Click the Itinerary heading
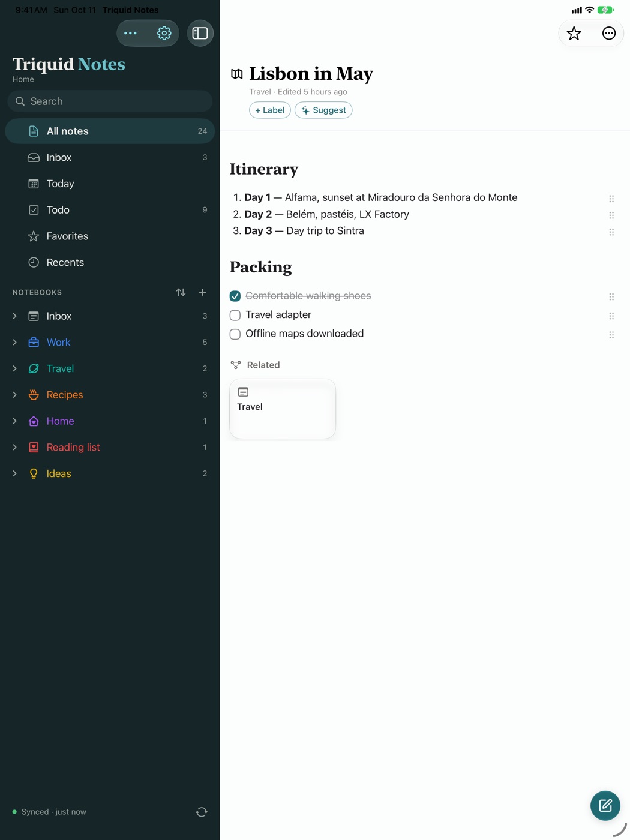 pos(264,169)
